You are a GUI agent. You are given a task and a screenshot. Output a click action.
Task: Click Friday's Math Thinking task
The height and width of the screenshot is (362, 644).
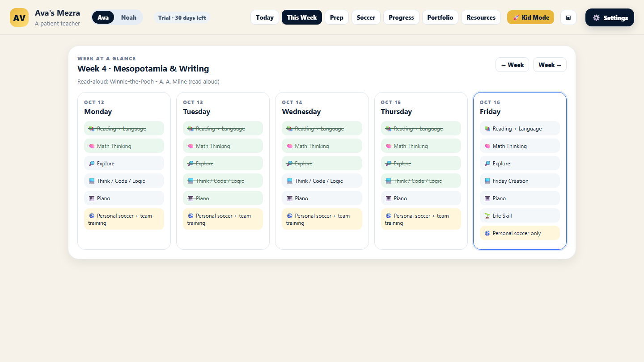coord(520,146)
